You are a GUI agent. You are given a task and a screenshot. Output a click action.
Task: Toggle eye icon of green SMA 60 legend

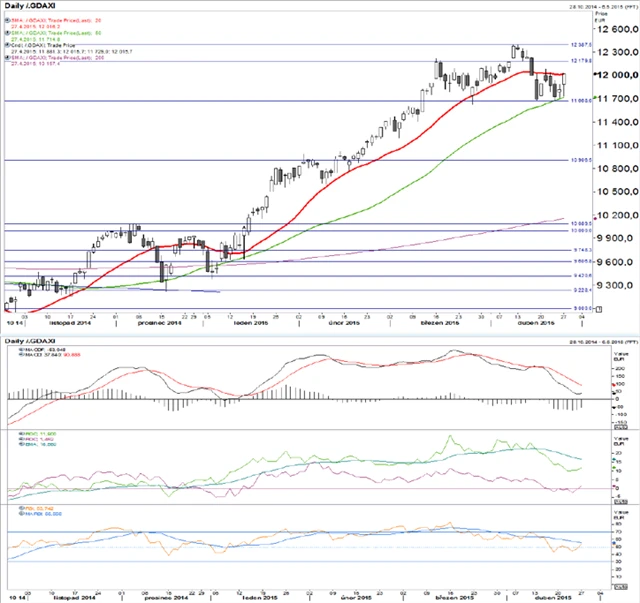(7, 33)
